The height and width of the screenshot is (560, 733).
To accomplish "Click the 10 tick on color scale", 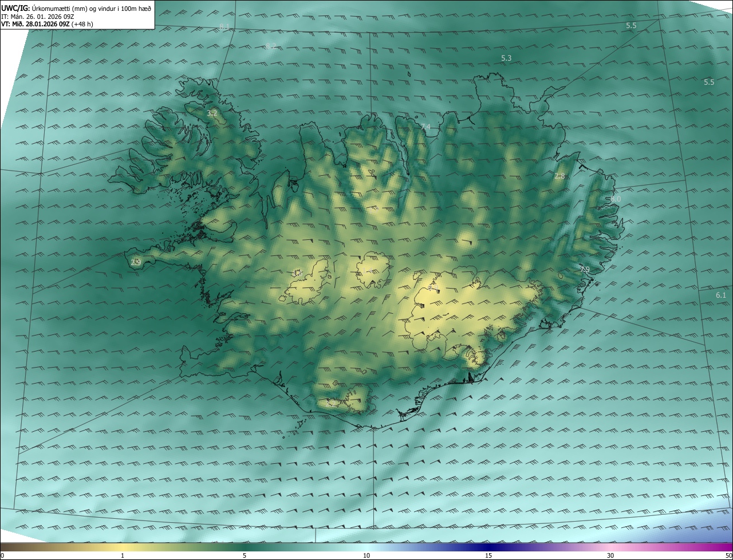I will pyautogui.click(x=366, y=556).
